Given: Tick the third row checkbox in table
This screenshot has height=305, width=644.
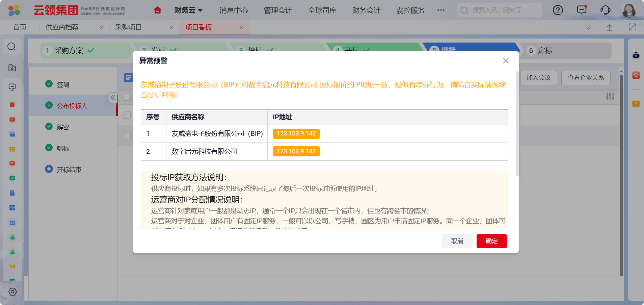Looking at the screenshot, I should pyautogui.click(x=127, y=136).
